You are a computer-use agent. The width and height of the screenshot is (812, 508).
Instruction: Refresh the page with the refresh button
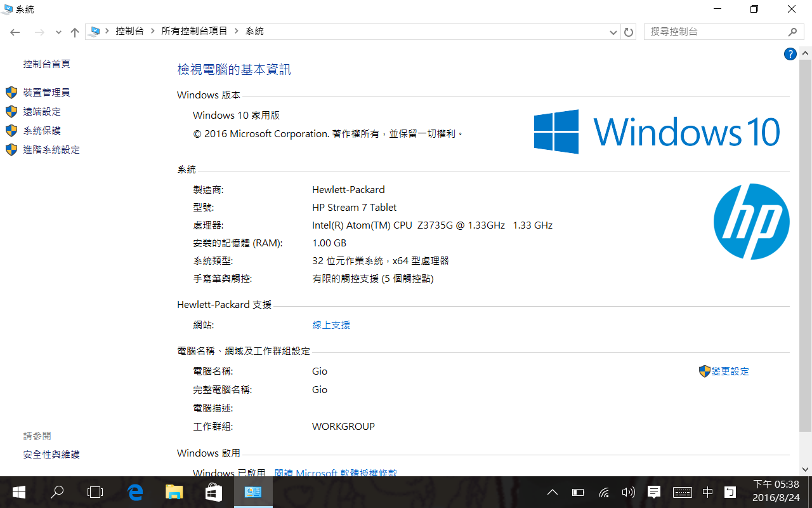coord(629,32)
